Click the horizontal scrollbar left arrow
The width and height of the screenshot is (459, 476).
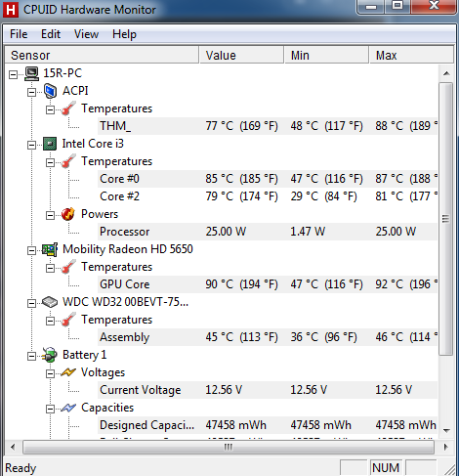point(13,447)
